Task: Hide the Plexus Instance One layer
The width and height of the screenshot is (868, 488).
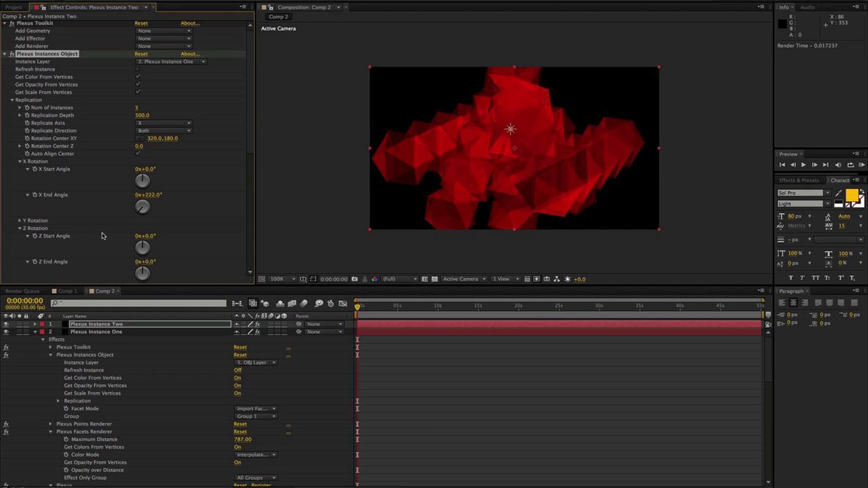Action: 6,331
